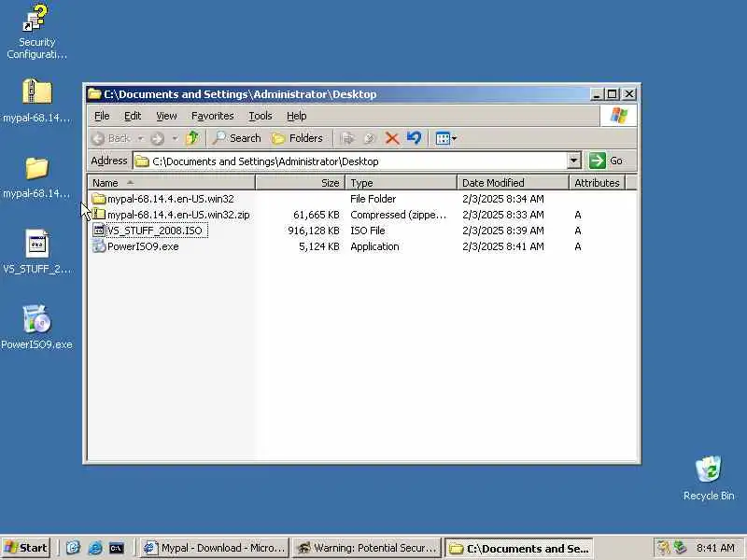Open the Views dropdown button
Screen dimensions: 747x560
[446, 138]
